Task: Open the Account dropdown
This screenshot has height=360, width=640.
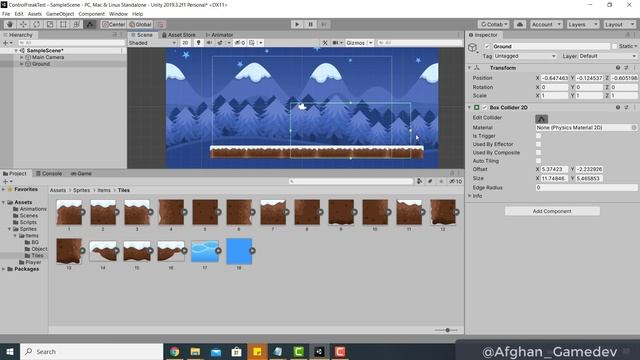Action: pos(546,24)
